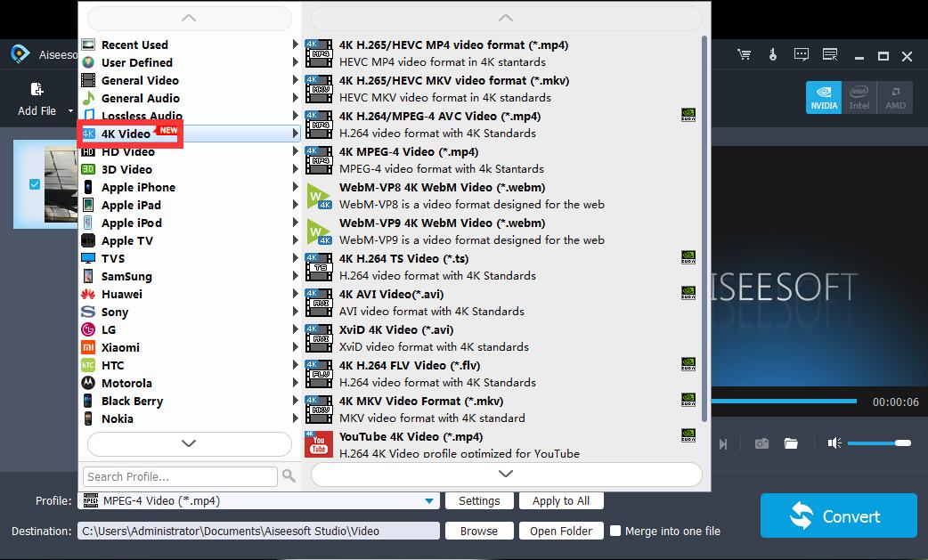Image resolution: width=928 pixels, height=560 pixels.
Task: Mute audio using the speaker icon
Action: 834,442
